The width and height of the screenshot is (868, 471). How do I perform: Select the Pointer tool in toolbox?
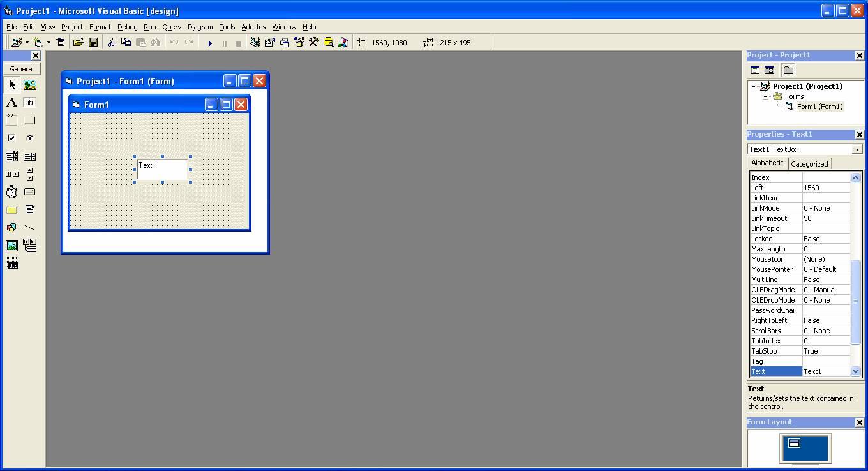coord(11,85)
